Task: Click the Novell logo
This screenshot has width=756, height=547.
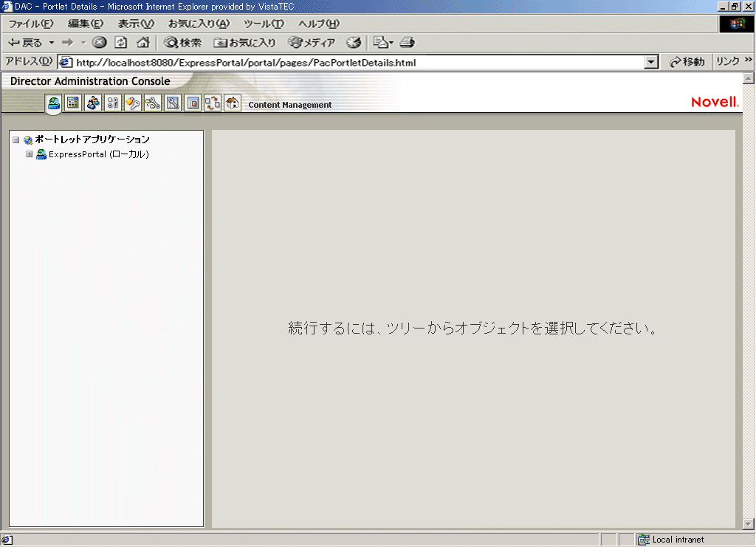Action: pyautogui.click(x=715, y=102)
